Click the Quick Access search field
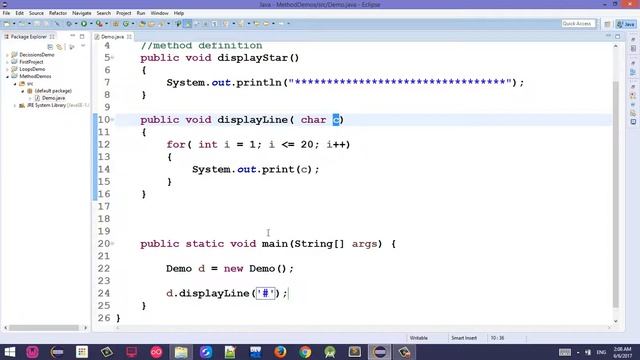The image size is (640, 360). pos(578,24)
